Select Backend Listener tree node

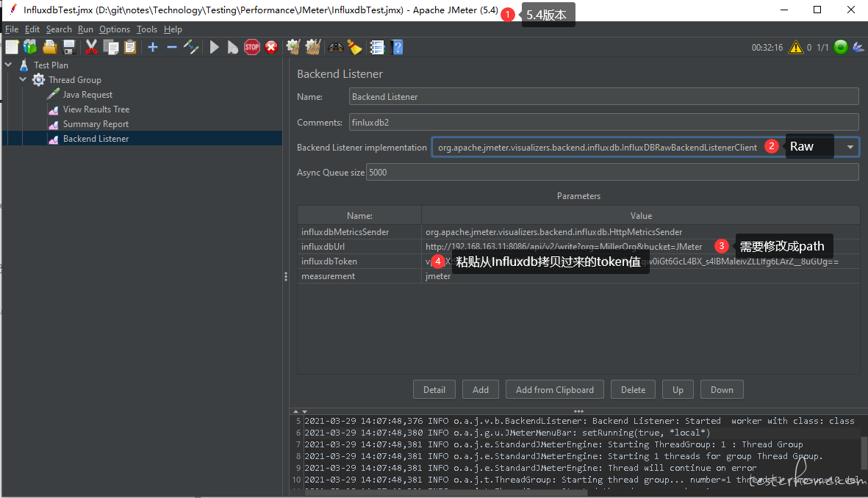tap(96, 139)
